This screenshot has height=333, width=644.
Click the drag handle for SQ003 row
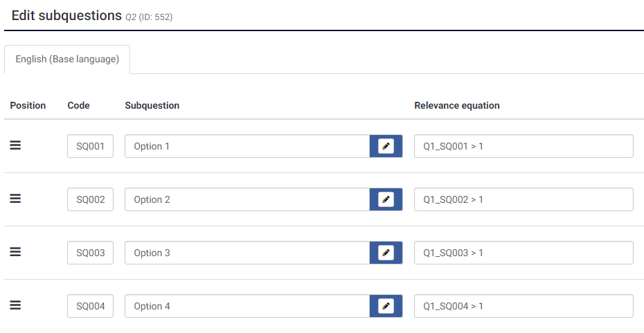point(15,252)
